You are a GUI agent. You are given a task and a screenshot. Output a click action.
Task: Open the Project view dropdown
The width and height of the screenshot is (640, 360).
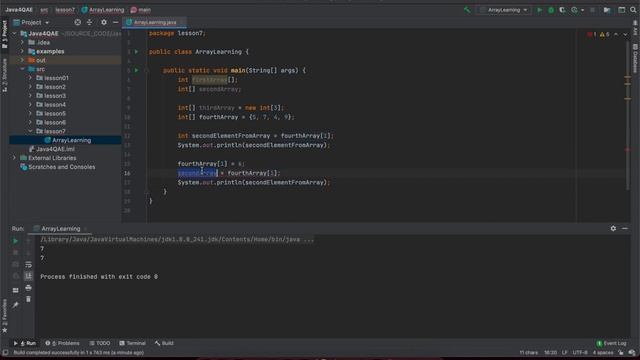[31, 22]
